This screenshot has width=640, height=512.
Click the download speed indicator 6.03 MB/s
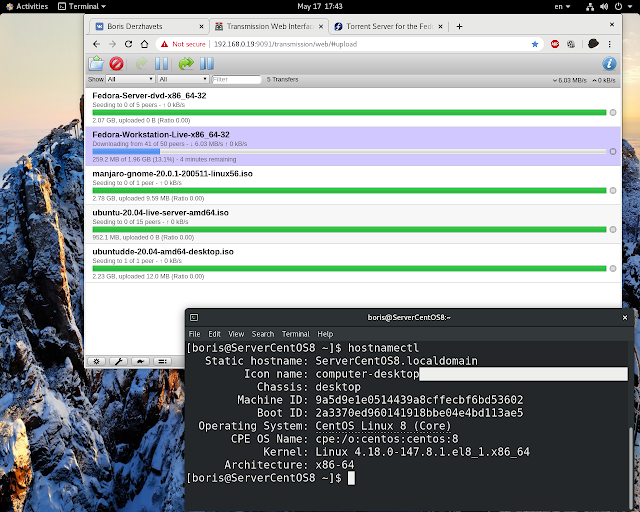coord(570,80)
